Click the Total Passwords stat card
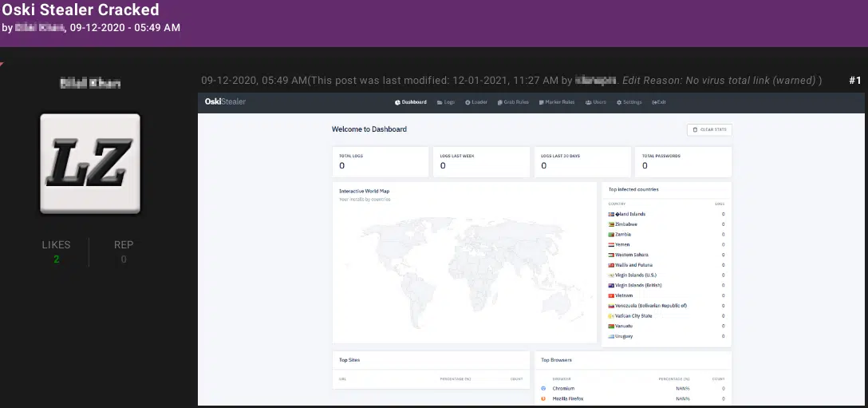This screenshot has height=408, width=868. tap(683, 162)
